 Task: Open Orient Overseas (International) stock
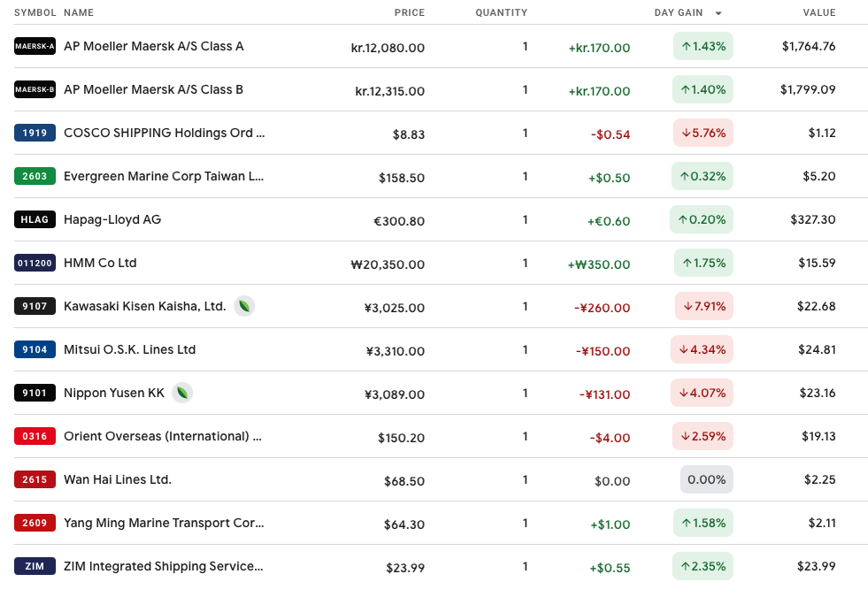tap(163, 436)
